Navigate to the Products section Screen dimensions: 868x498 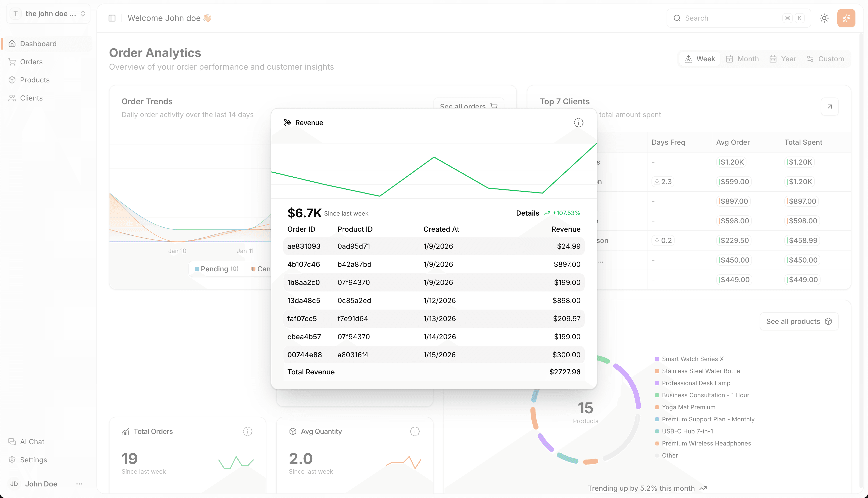pos(34,80)
